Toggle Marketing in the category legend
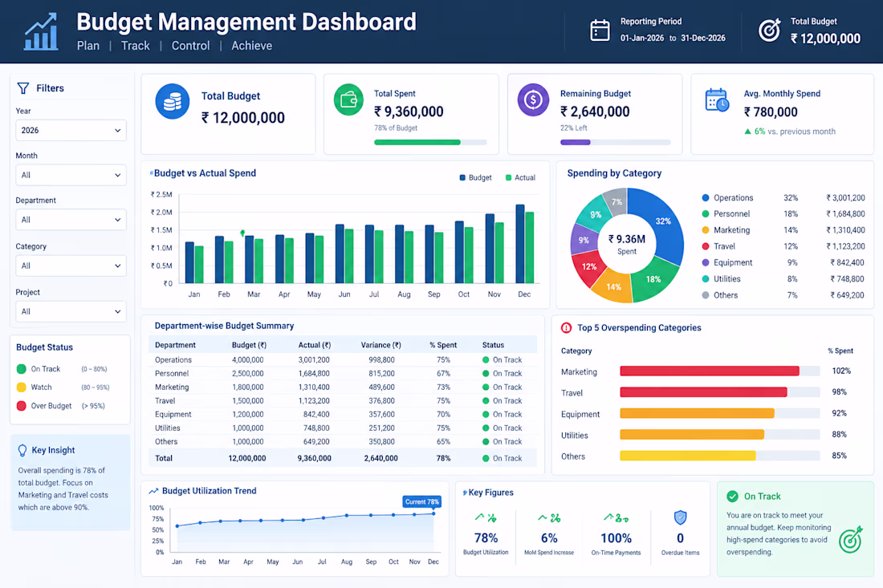Image resolution: width=883 pixels, height=588 pixels. click(x=726, y=230)
